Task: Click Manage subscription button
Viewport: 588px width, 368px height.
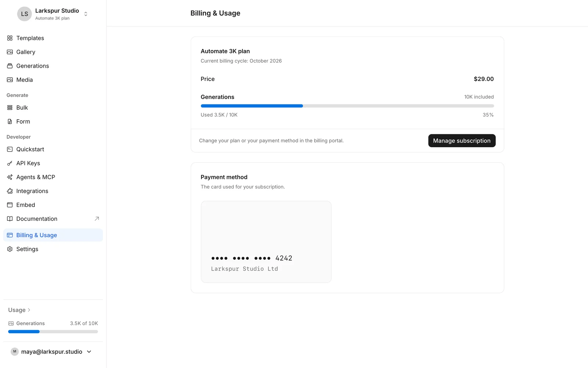Action: [x=462, y=141]
